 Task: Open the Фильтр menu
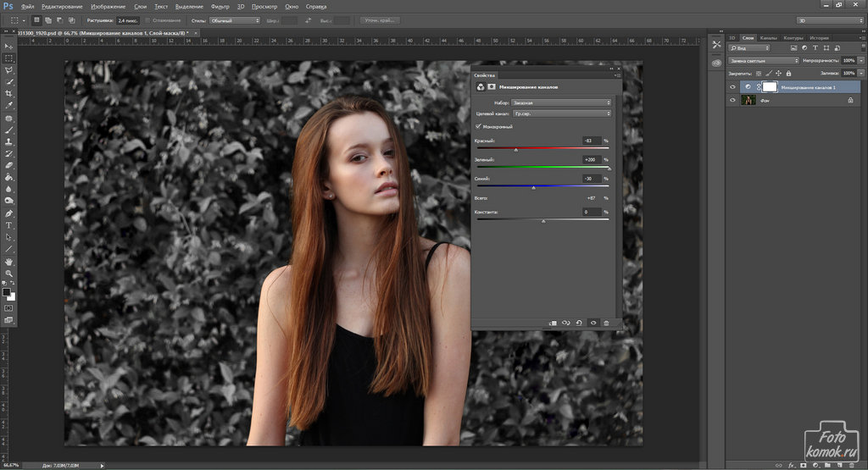[x=220, y=7]
